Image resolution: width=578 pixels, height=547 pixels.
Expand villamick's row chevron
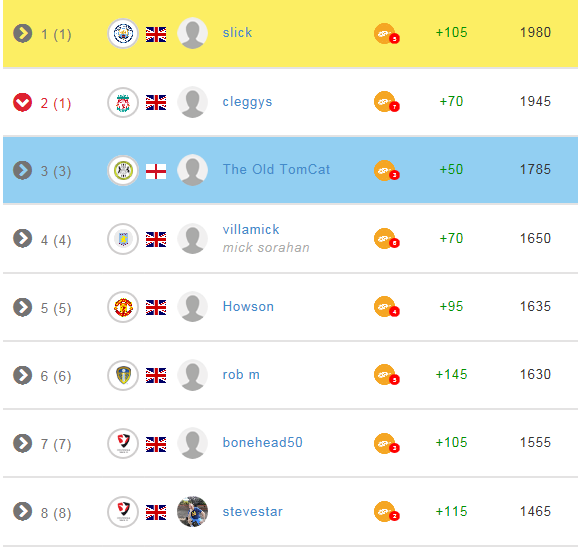(22, 238)
